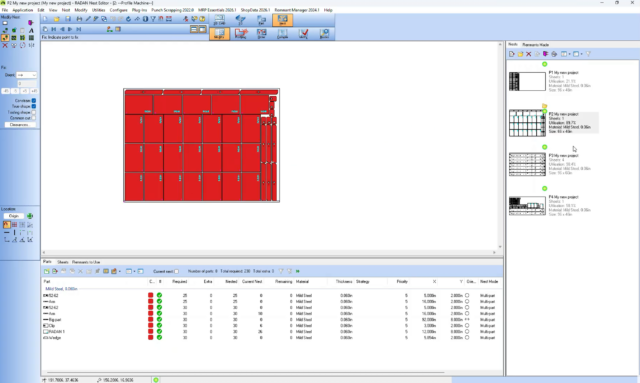640x383 pixels.
Task: Sort by the Required column header
Action: click(180, 282)
